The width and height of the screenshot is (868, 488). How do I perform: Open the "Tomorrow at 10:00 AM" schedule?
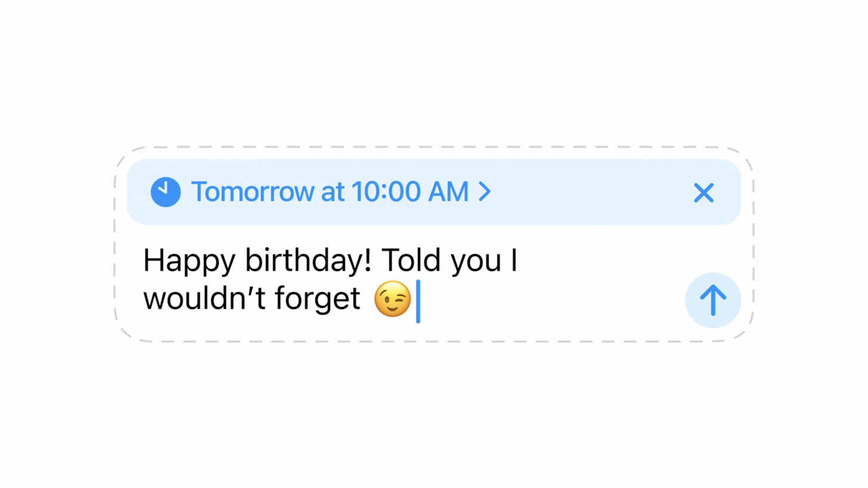(329, 192)
